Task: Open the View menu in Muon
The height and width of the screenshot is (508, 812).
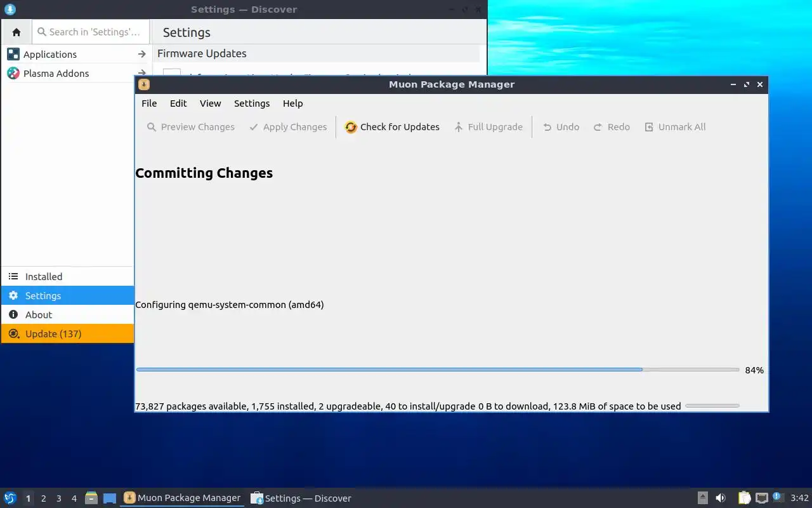Action: [x=210, y=104]
